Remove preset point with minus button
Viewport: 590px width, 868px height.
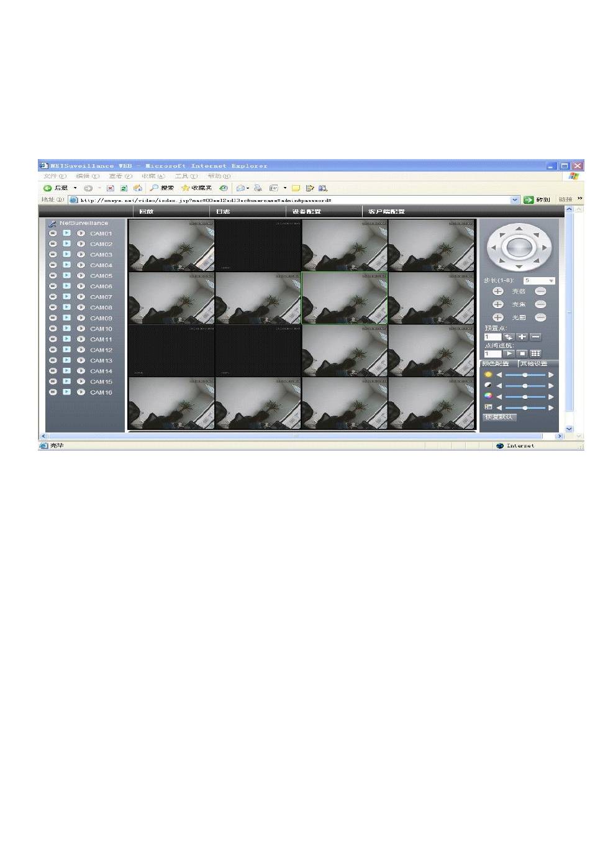536,337
